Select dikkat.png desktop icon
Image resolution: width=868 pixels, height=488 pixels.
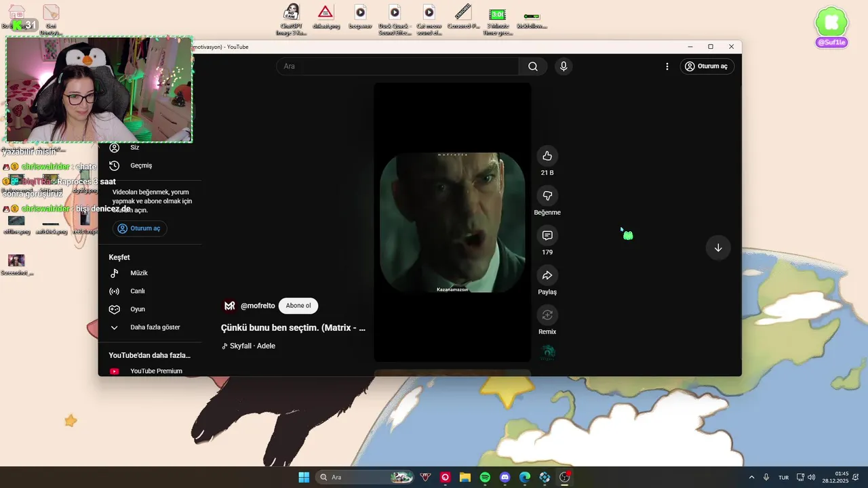click(326, 18)
